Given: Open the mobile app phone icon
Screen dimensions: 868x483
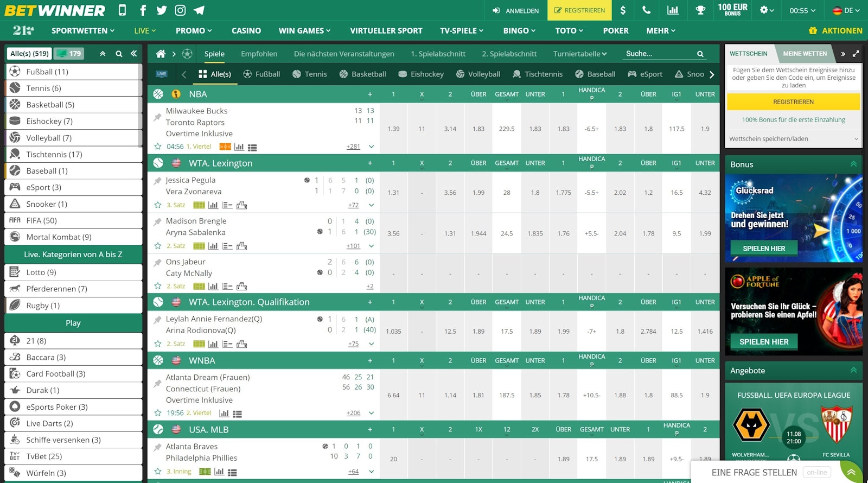Looking at the screenshot, I should click(122, 10).
